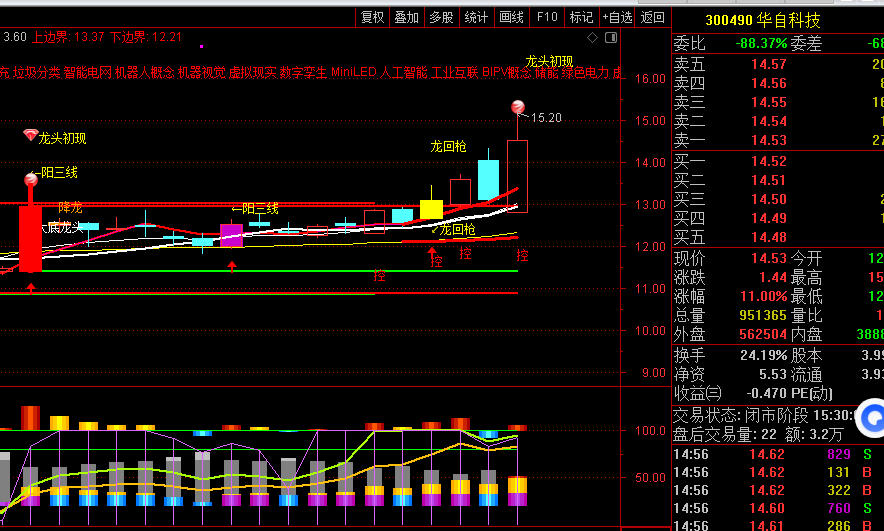884x531 pixels.
Task: Toggle the 标记 mark option
Action: pos(581,17)
